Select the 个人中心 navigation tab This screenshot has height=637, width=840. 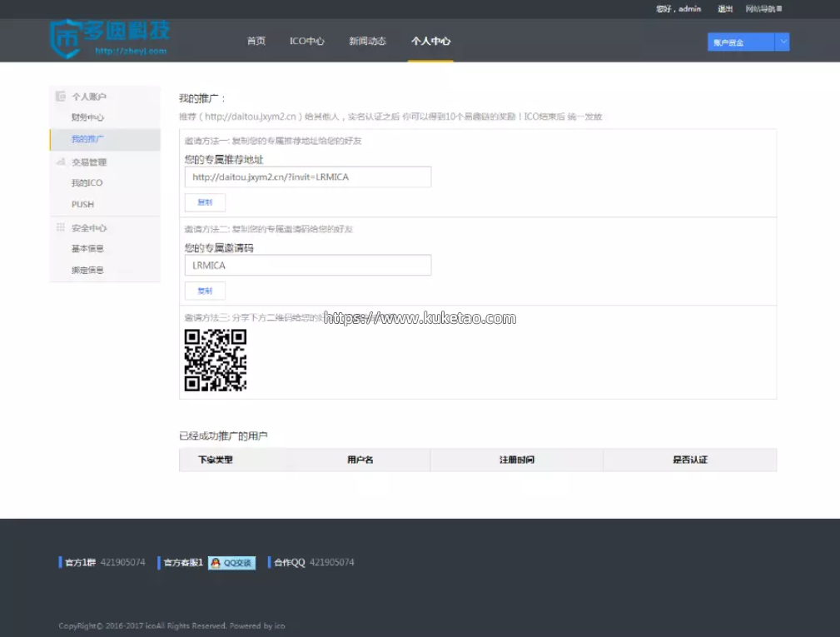coord(430,41)
